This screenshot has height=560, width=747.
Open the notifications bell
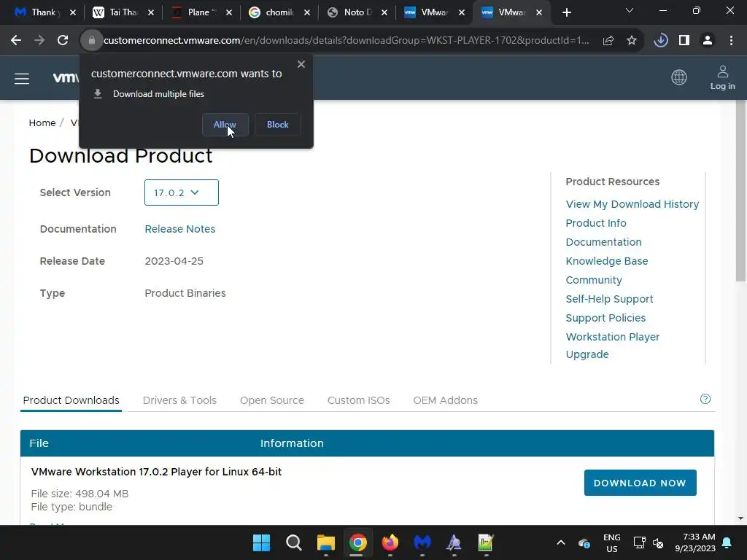click(x=727, y=542)
